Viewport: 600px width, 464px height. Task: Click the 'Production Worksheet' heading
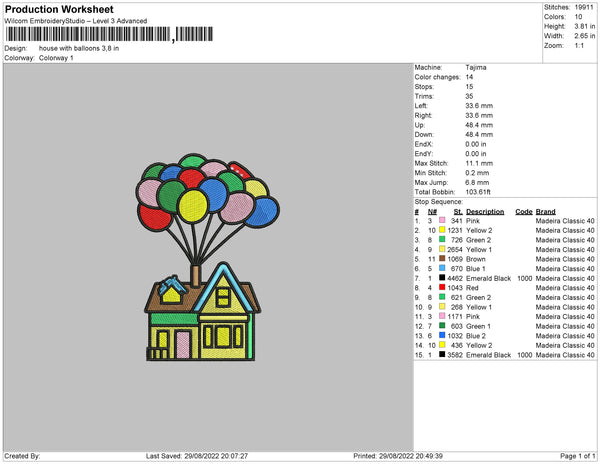[x=59, y=9]
